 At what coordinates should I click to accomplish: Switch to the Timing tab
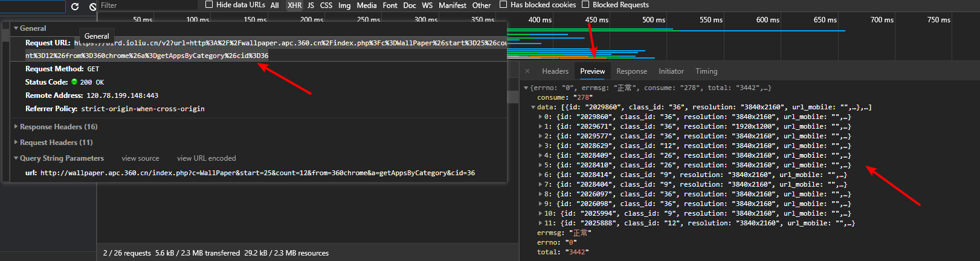click(706, 71)
